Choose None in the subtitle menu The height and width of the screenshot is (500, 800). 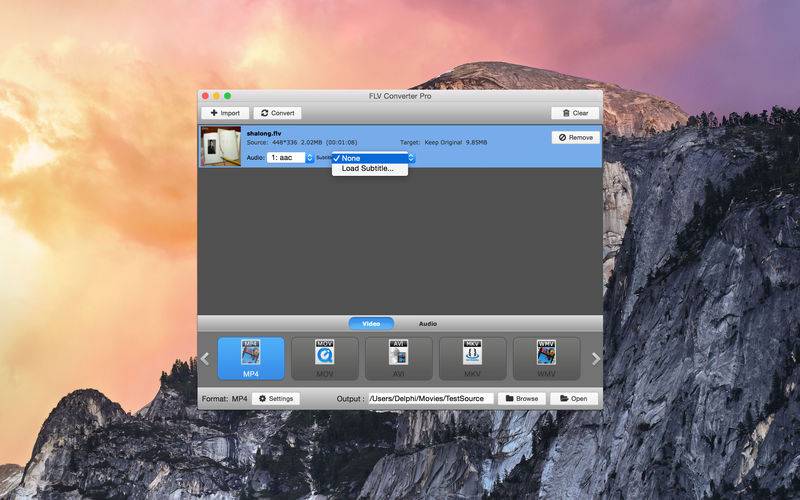click(x=370, y=158)
